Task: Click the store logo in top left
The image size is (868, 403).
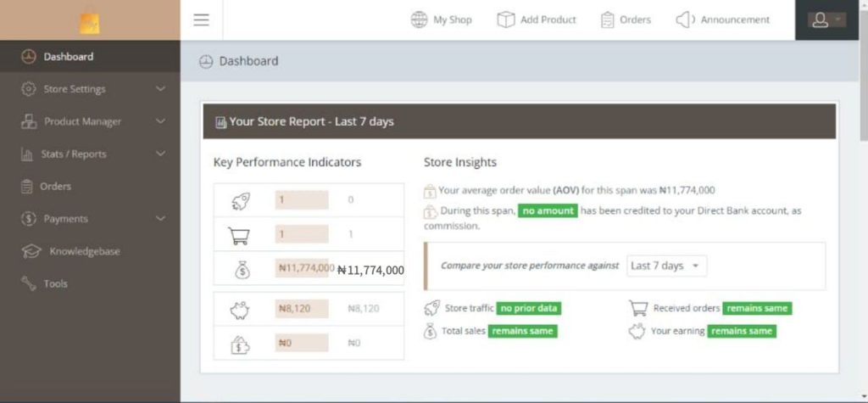Action: tap(90, 23)
